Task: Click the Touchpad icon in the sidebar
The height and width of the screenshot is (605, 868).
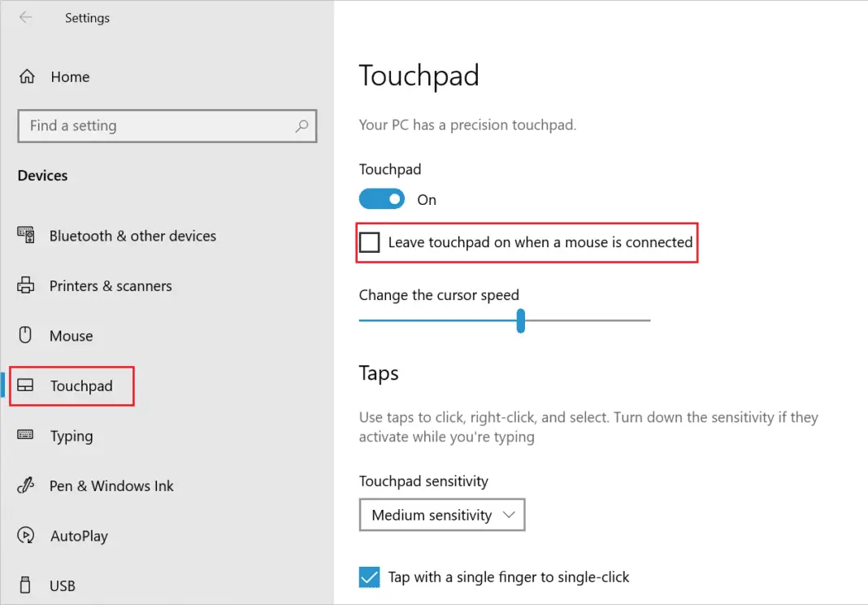Action: 27,385
